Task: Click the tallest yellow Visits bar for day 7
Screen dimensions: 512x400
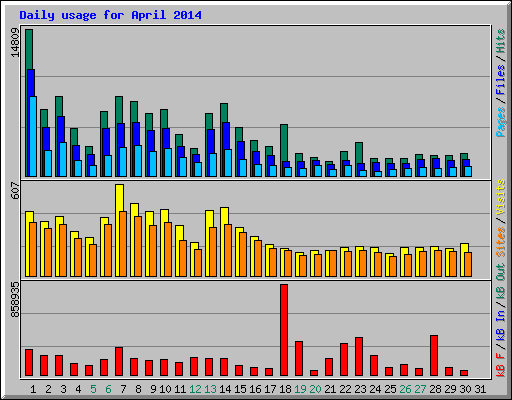Action: (x=120, y=198)
